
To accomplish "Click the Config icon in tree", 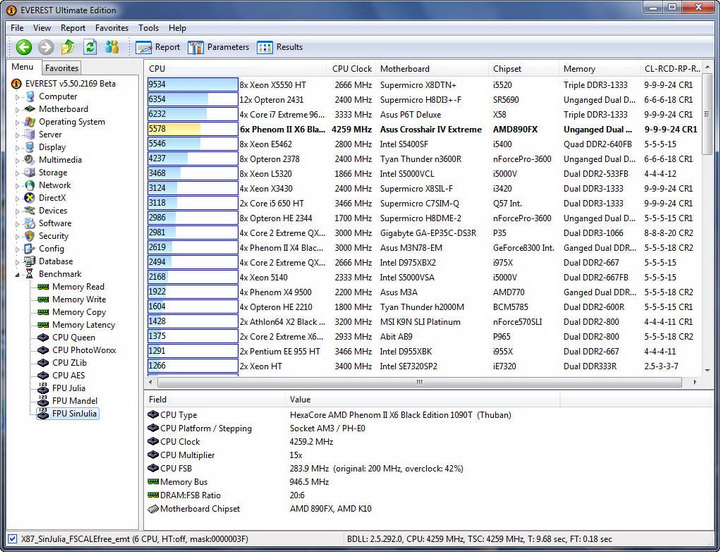I will (30, 248).
